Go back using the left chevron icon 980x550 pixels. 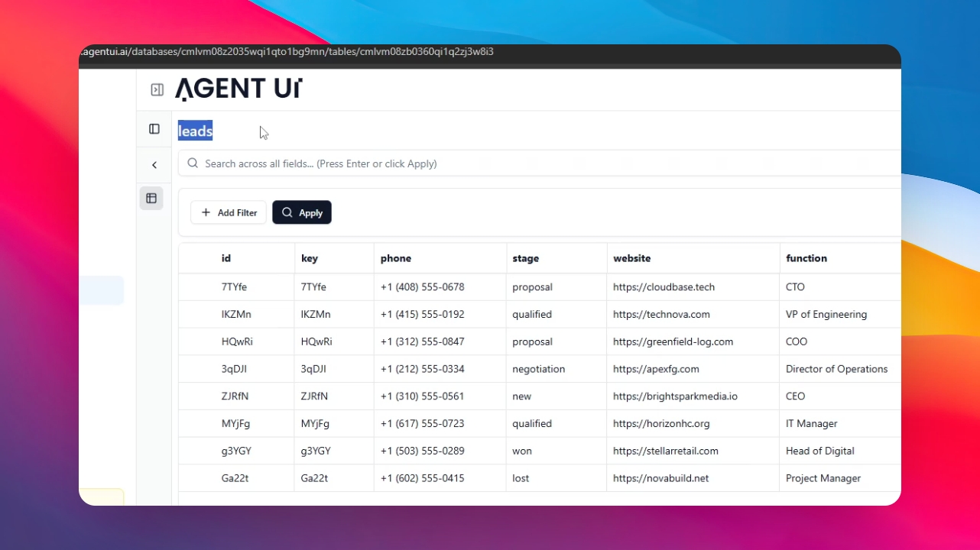click(154, 165)
